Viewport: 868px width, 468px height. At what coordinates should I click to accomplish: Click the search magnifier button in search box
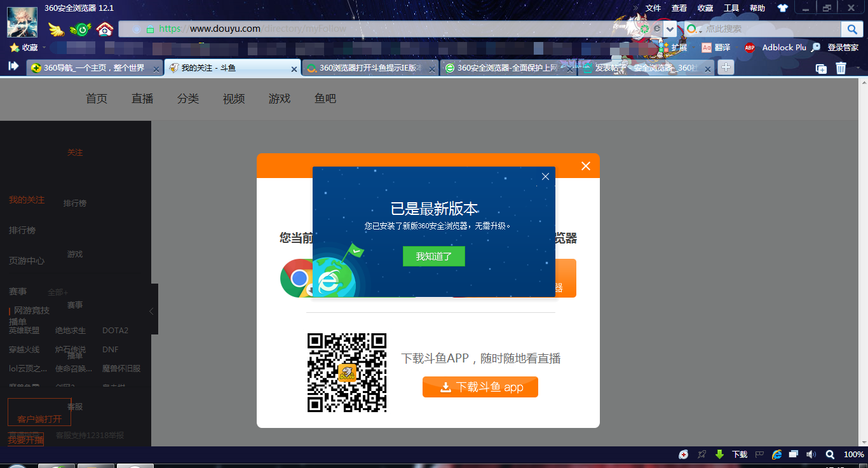(x=851, y=29)
